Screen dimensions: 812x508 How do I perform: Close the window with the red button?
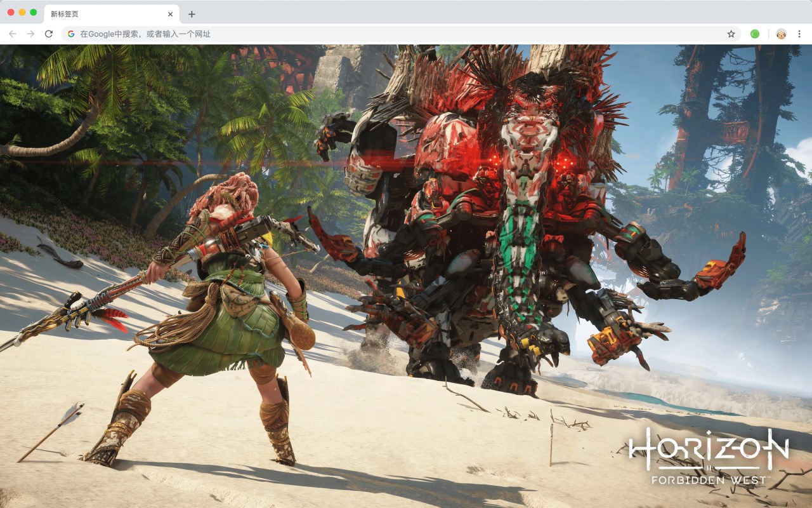[x=11, y=13]
